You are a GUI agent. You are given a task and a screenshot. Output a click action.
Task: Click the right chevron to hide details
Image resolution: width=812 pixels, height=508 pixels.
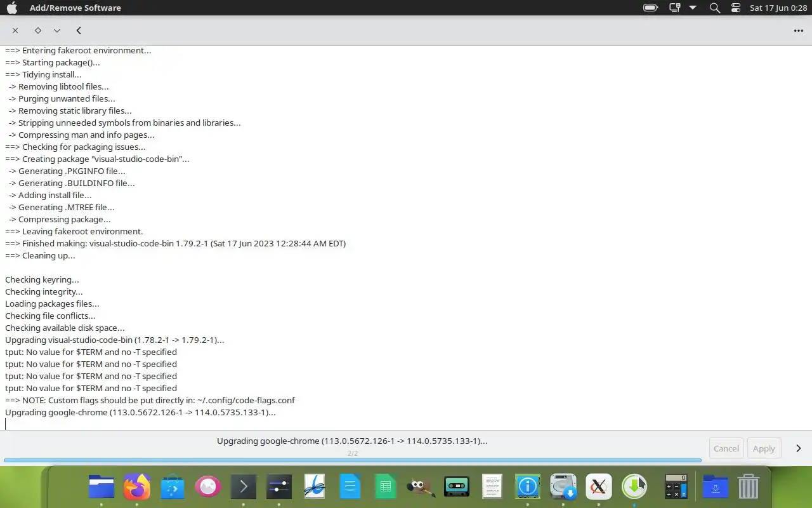click(799, 448)
